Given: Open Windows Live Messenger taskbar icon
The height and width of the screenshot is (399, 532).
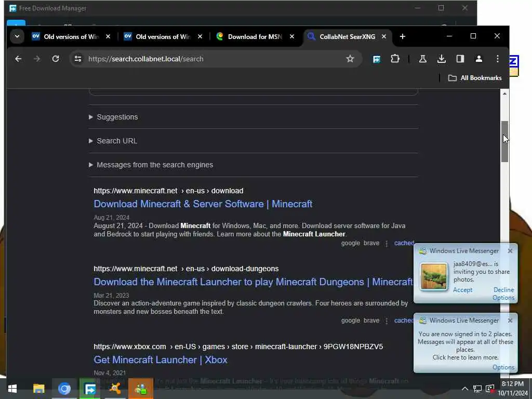Looking at the screenshot, I should click(x=141, y=389).
